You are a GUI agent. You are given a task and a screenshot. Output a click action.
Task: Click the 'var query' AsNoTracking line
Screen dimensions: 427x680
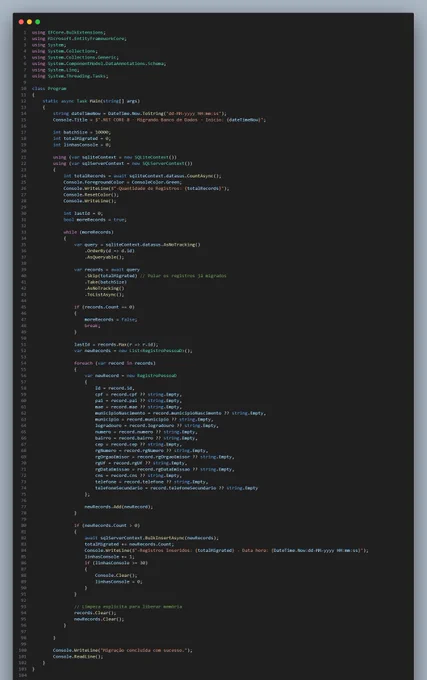pyautogui.click(x=137, y=245)
